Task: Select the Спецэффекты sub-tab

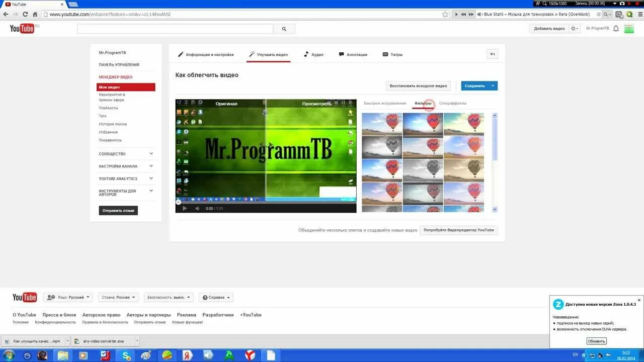Action: click(453, 103)
